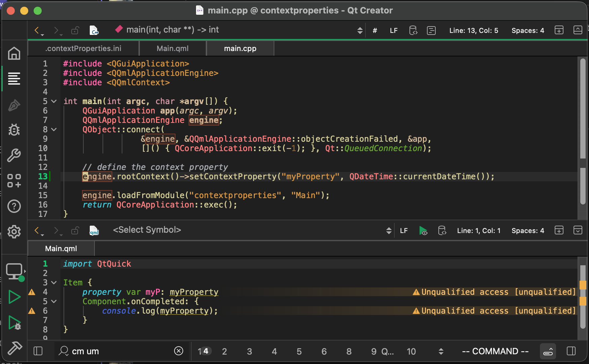The height and width of the screenshot is (364, 589).
Task: Open the Extensions mode
Action: (x=14, y=181)
